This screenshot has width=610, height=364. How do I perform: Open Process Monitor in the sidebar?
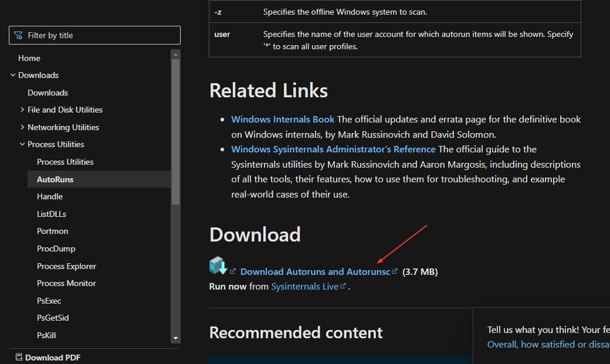66,283
